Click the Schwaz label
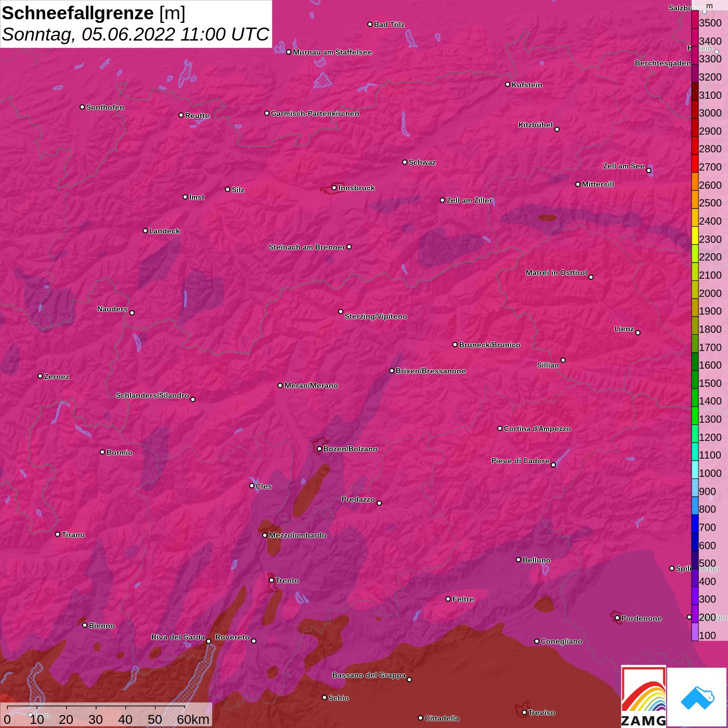The height and width of the screenshot is (728, 728). (422, 162)
